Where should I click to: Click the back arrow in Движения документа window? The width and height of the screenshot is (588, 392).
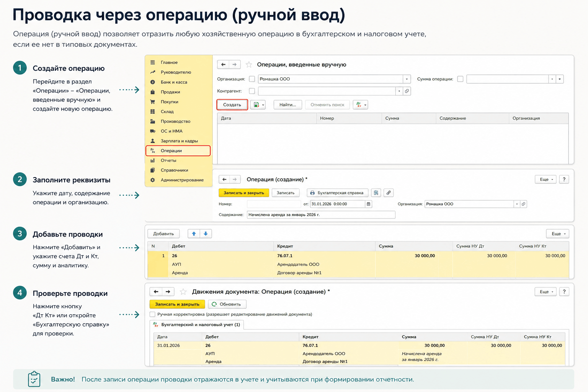click(x=156, y=292)
